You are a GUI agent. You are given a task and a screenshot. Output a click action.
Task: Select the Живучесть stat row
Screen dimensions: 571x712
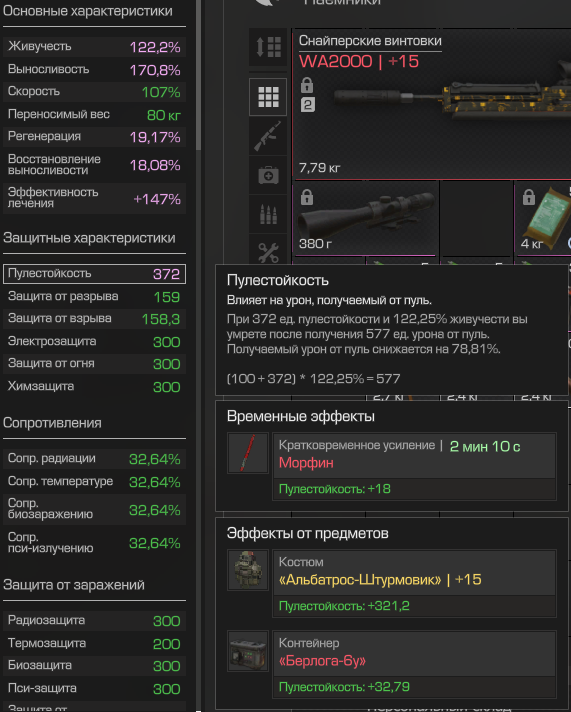pyautogui.click(x=94, y=47)
